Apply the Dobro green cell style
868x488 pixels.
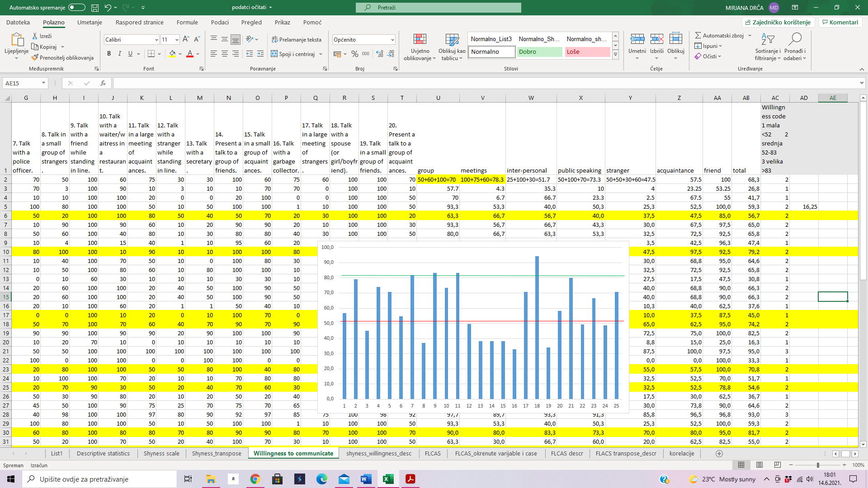[540, 52]
